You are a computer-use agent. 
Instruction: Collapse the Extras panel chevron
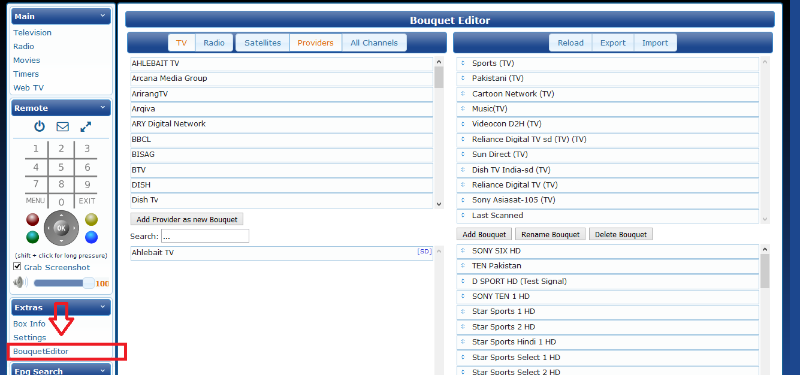[x=103, y=307]
